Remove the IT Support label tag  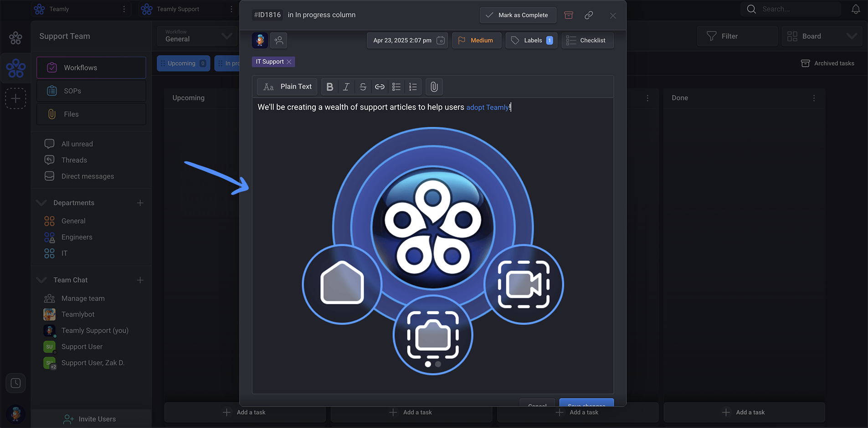point(289,62)
